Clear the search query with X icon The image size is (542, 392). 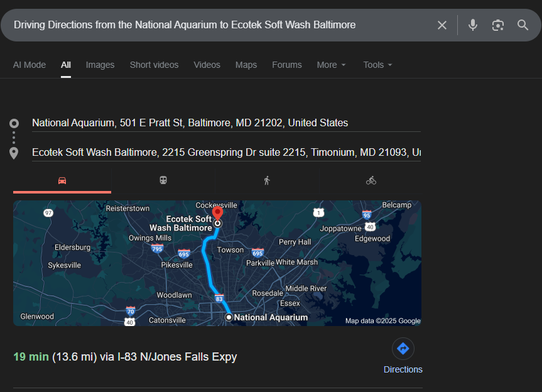click(x=442, y=25)
